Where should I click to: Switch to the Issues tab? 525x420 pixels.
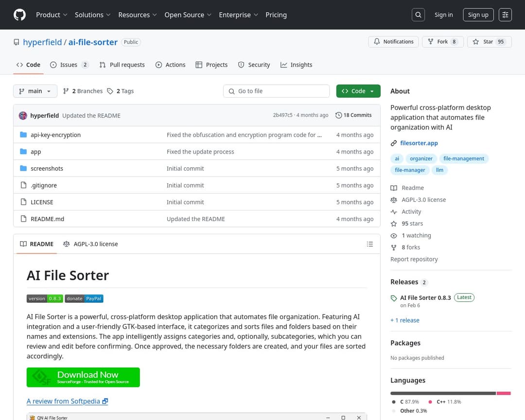(69, 65)
